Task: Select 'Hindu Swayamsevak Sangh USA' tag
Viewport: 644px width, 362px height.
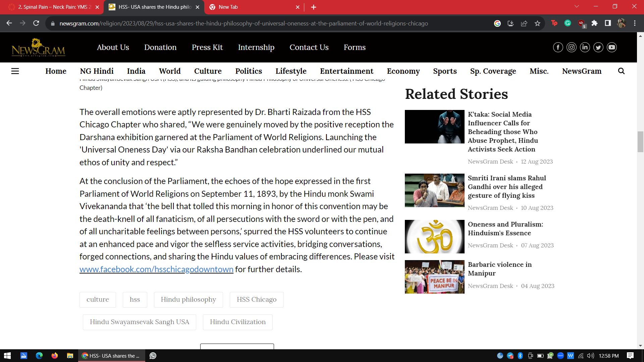Action: pos(140,322)
